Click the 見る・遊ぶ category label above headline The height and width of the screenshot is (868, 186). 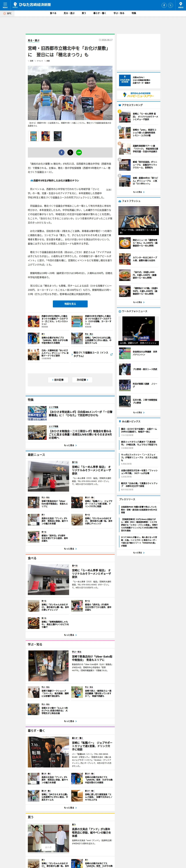33,41
